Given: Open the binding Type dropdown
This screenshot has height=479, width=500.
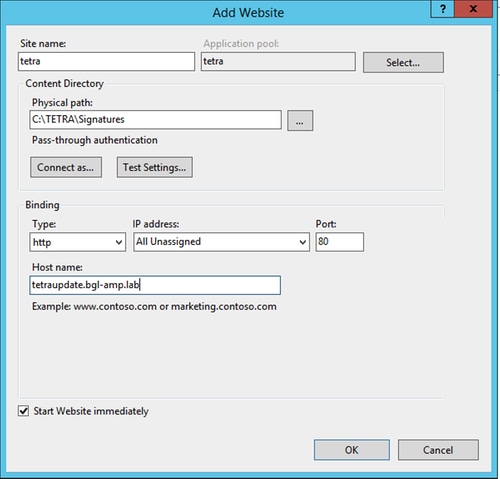Looking at the screenshot, I should tap(118, 242).
